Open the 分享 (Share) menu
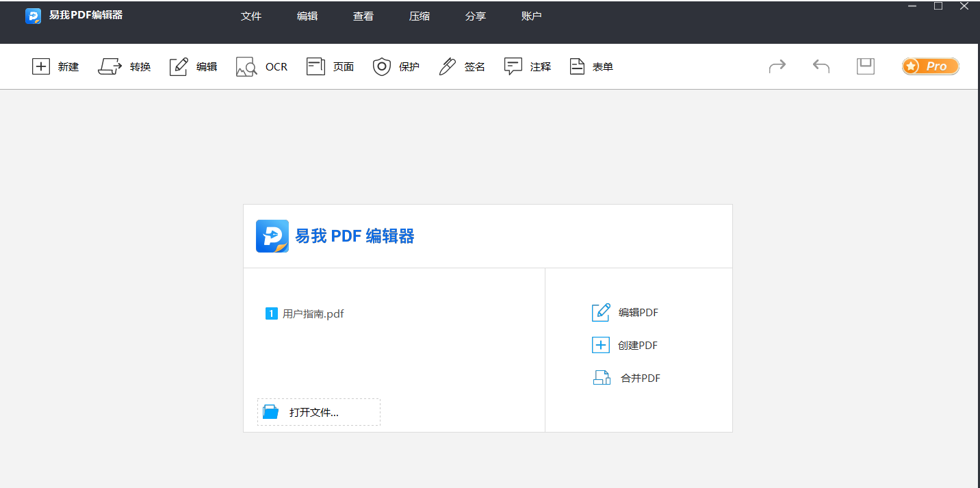Screen dimensions: 980x488 click(476, 16)
